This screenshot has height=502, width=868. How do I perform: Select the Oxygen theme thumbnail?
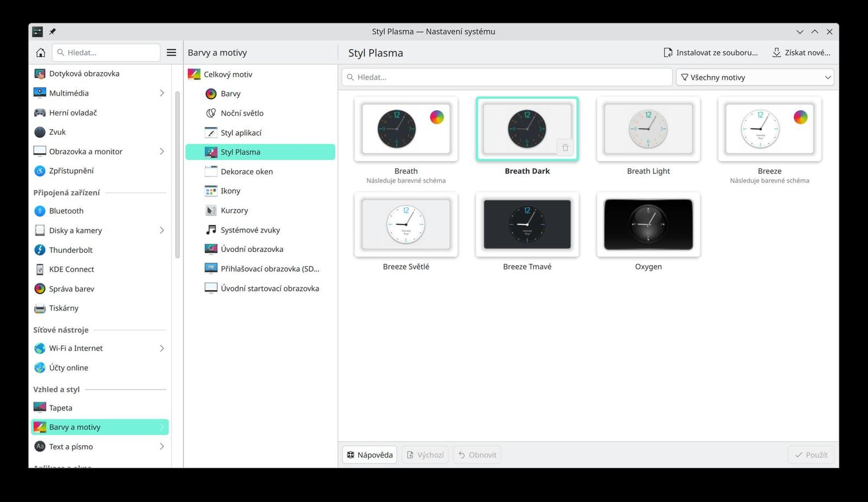point(648,225)
